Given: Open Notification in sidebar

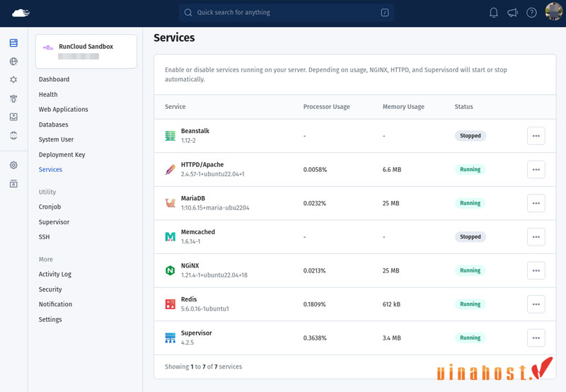Looking at the screenshot, I should click(55, 304).
